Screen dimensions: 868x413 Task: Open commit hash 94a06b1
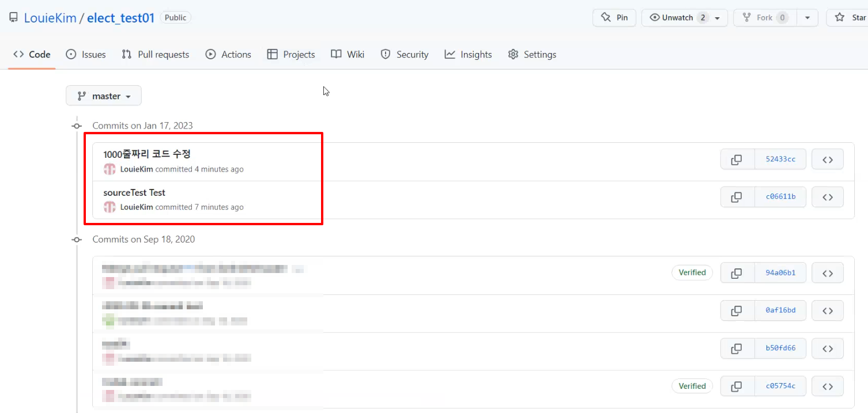click(780, 273)
